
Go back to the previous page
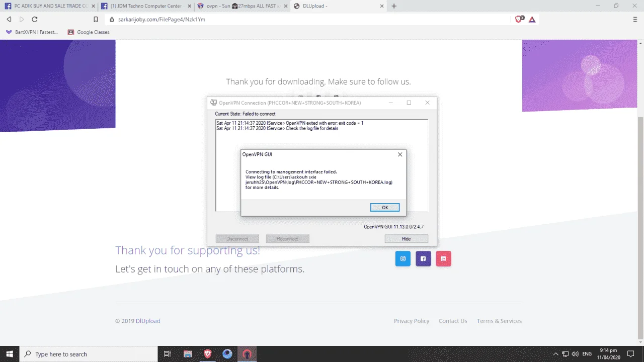pos(9,19)
